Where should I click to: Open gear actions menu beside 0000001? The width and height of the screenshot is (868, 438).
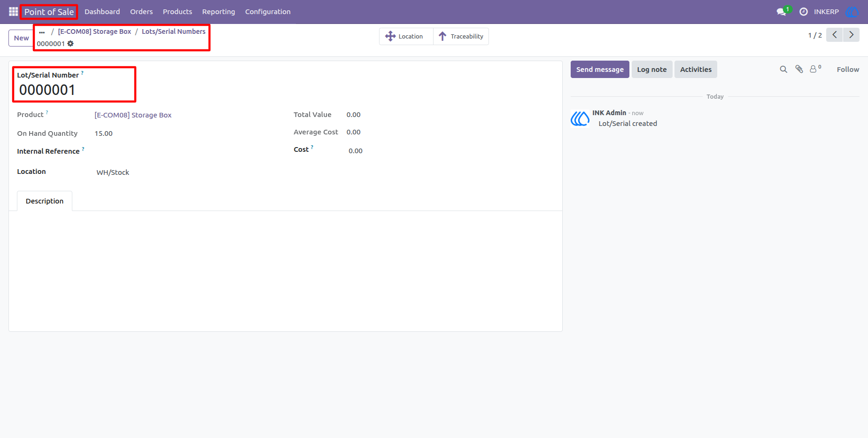[x=70, y=44]
